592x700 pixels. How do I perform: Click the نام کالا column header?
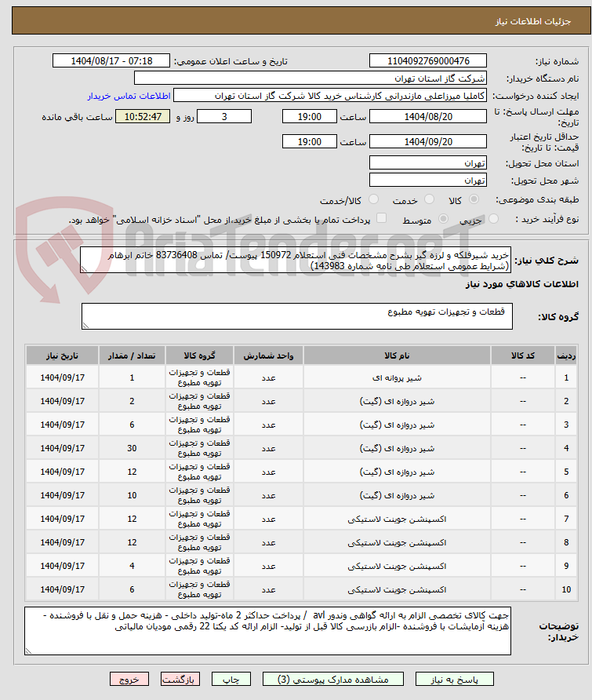397,355
